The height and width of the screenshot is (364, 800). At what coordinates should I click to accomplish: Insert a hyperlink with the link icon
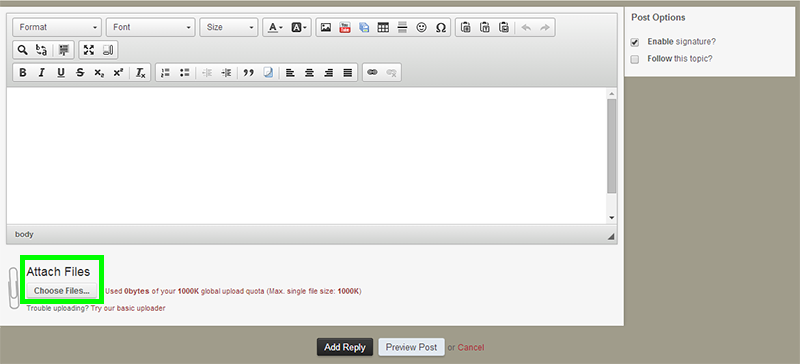(x=372, y=72)
